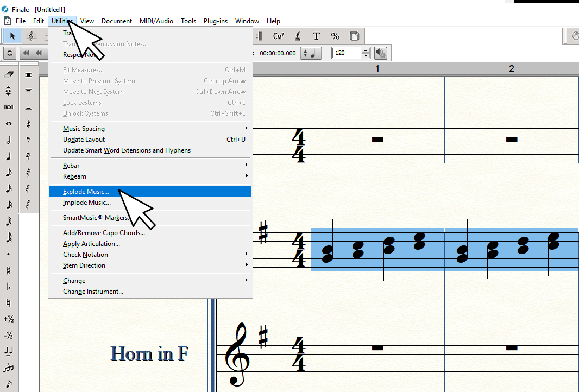This screenshot has width=579, height=392.
Task: Click the playback settings speaker button
Action: tap(381, 53)
